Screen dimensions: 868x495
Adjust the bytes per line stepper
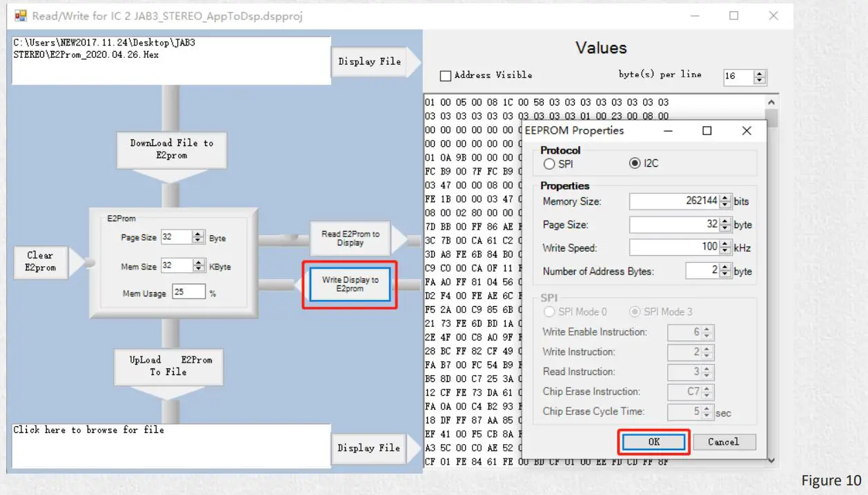pyautogui.click(x=760, y=77)
